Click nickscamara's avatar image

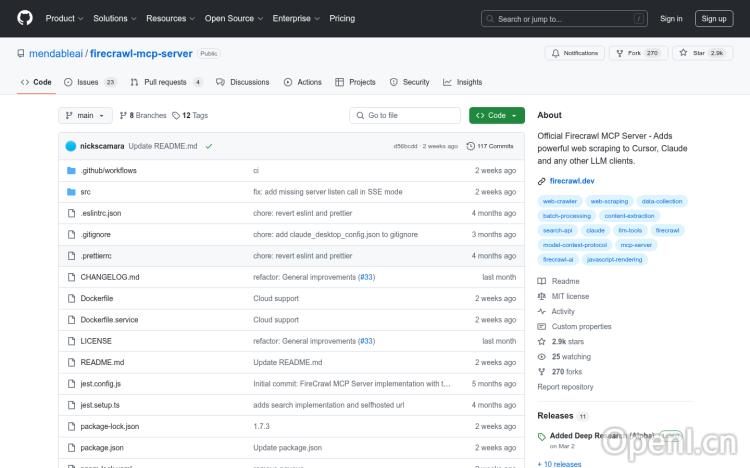point(71,146)
